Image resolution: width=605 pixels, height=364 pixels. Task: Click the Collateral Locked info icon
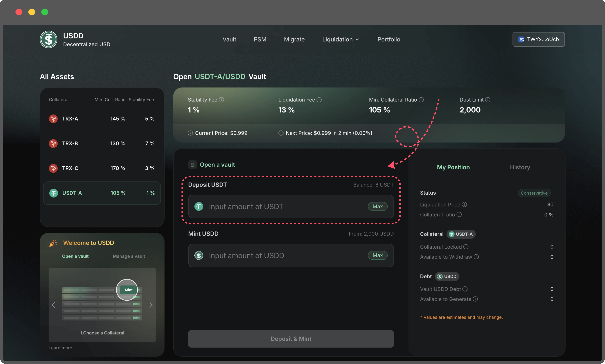point(466,247)
